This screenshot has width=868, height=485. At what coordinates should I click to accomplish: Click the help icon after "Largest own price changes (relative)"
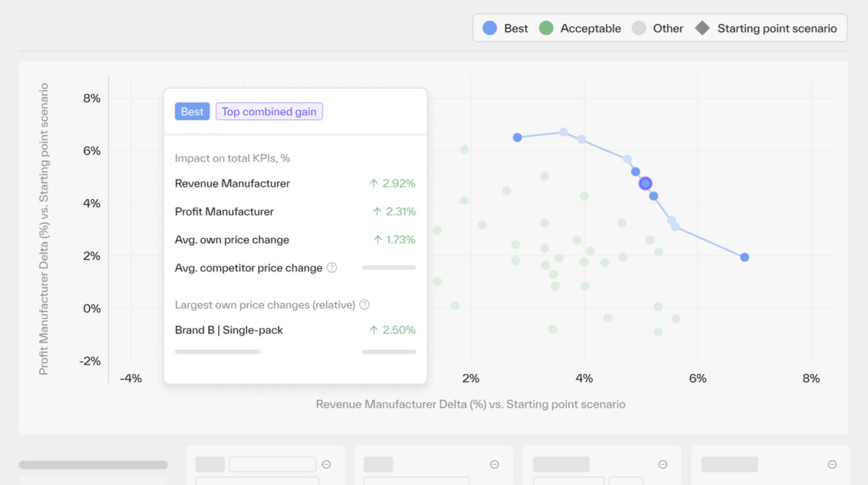click(364, 304)
